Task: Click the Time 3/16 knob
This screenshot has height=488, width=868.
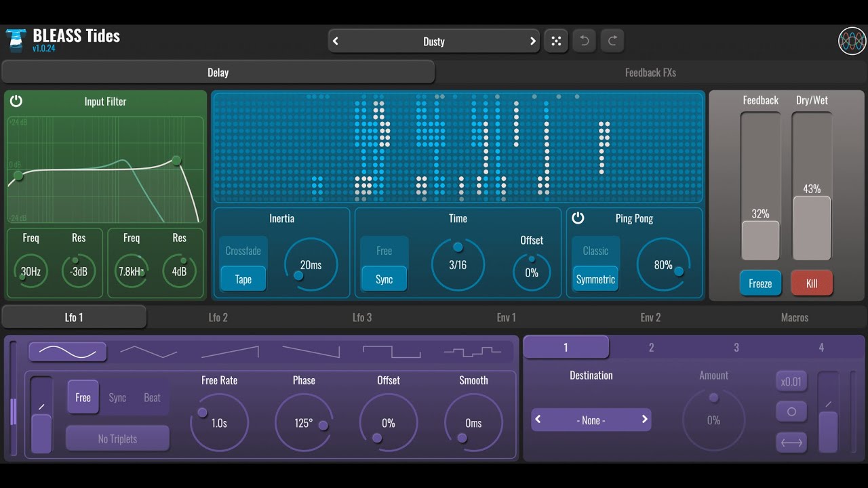Action: (458, 265)
